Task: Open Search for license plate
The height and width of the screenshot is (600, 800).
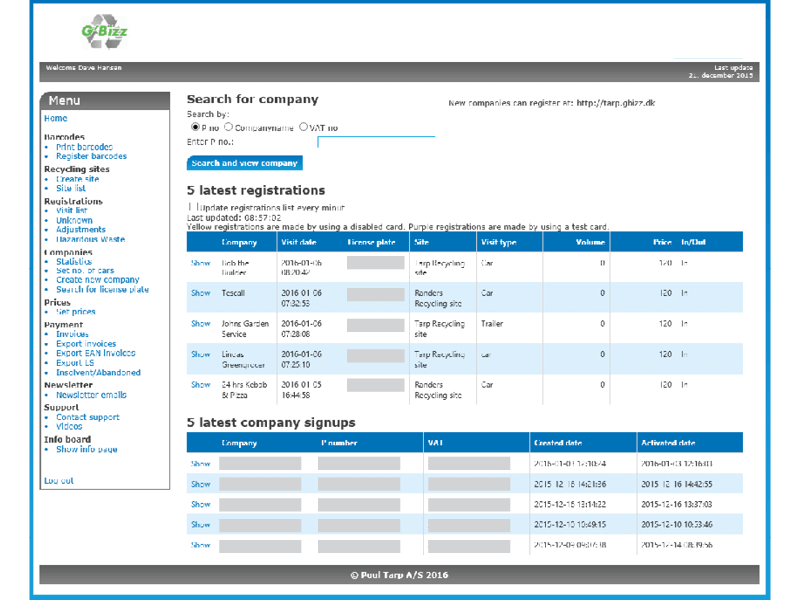Action: click(x=102, y=290)
